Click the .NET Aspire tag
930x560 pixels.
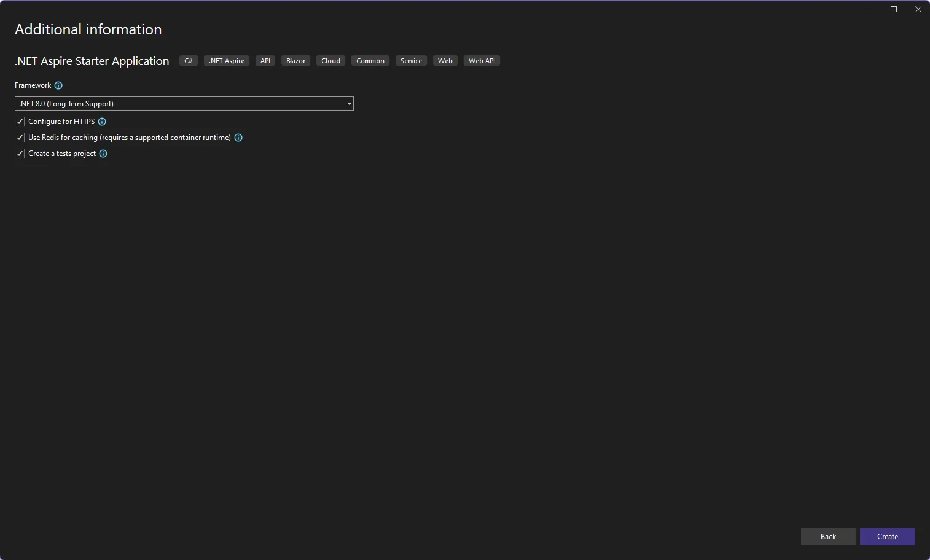coord(227,61)
